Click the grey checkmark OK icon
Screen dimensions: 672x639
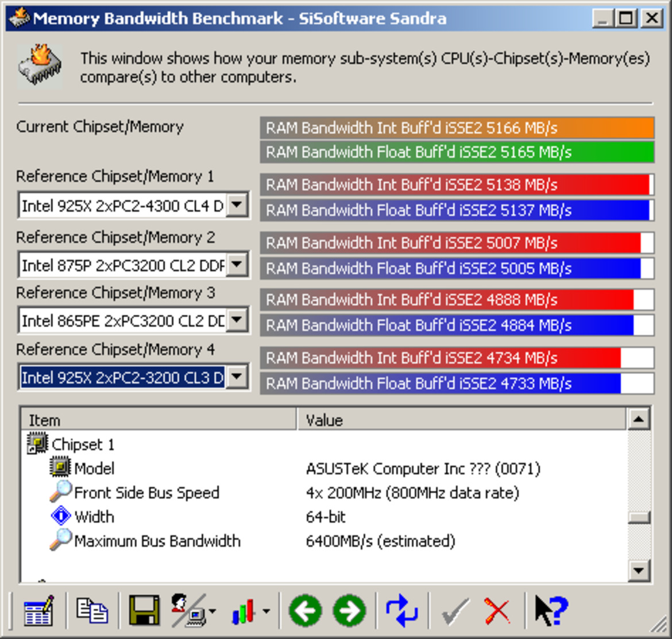pos(455,611)
